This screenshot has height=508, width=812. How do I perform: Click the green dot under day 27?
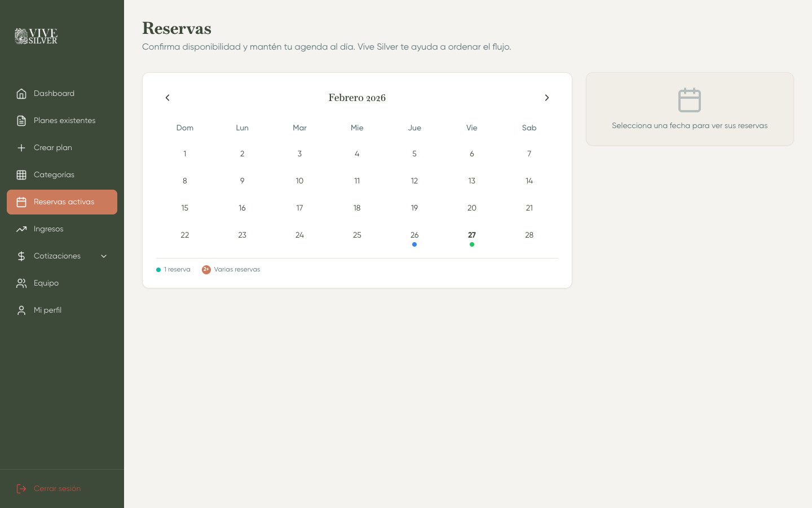pos(472,244)
